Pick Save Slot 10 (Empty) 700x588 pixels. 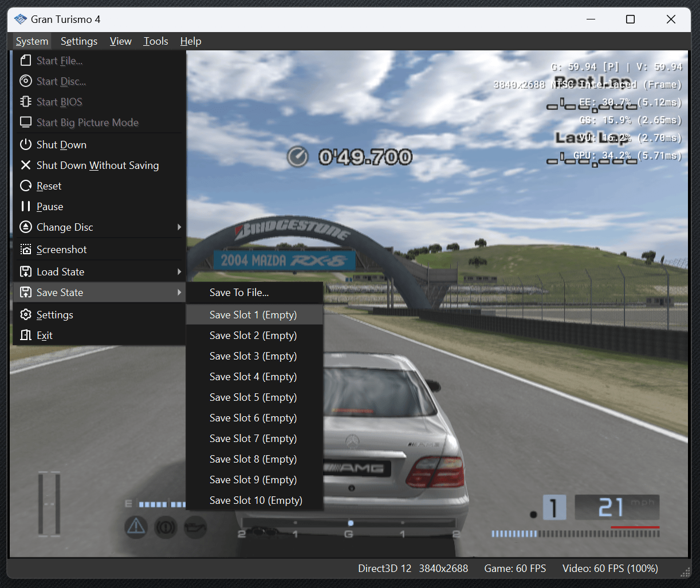[x=255, y=500]
